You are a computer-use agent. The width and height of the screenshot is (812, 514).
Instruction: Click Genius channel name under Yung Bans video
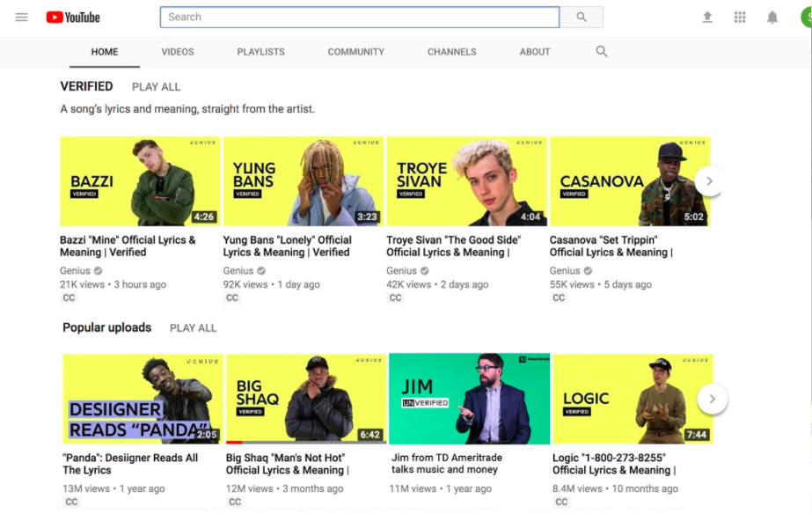click(x=238, y=270)
